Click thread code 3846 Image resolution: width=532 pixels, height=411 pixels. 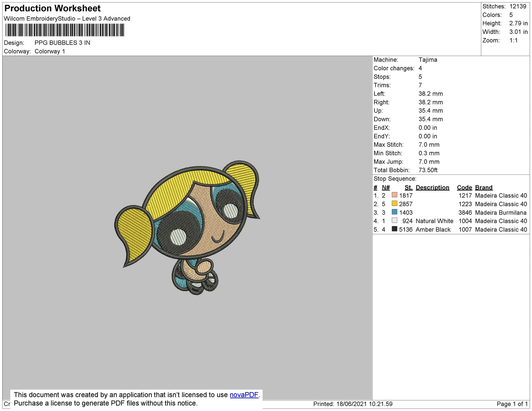[465, 212]
